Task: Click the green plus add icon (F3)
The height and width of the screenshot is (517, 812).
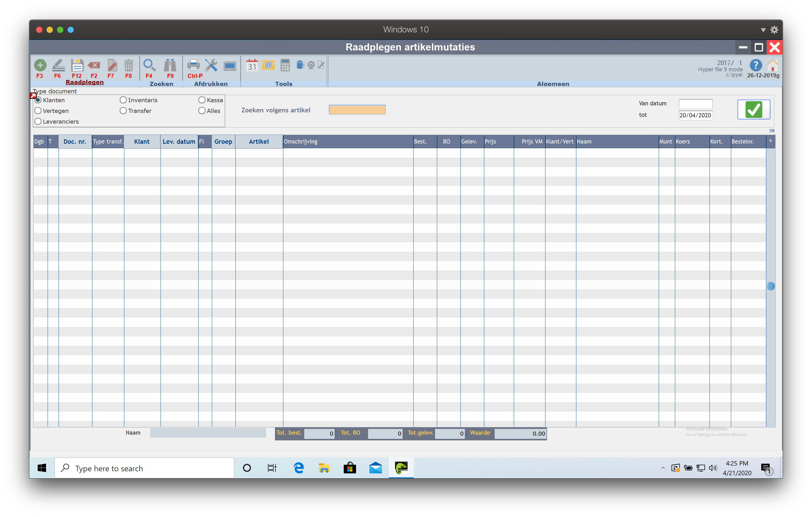Action: click(x=40, y=65)
